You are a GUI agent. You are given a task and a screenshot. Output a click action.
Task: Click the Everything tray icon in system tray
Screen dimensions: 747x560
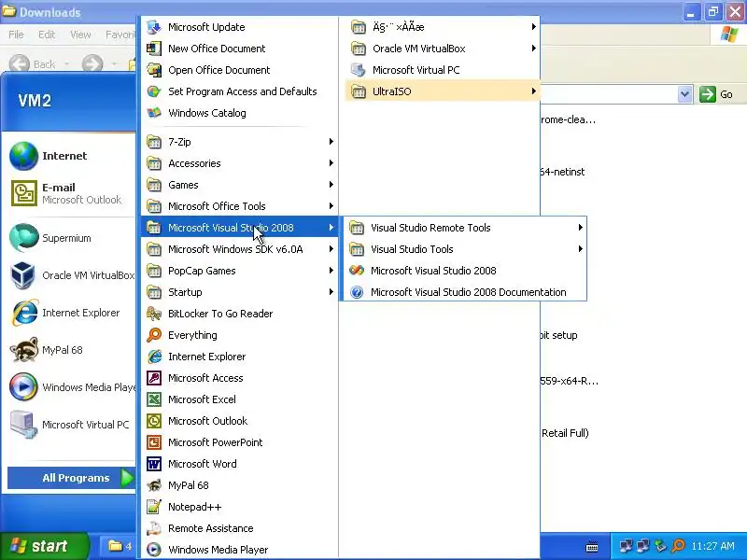point(678,546)
